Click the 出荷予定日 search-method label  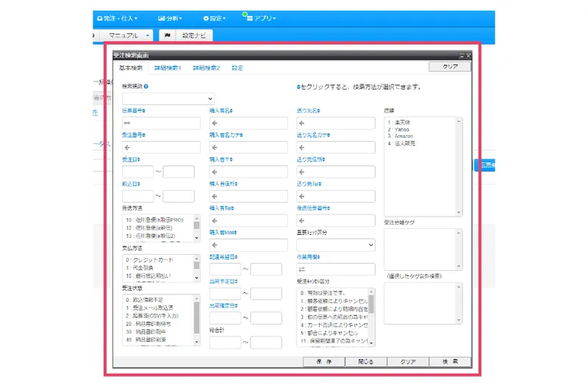[223, 282]
